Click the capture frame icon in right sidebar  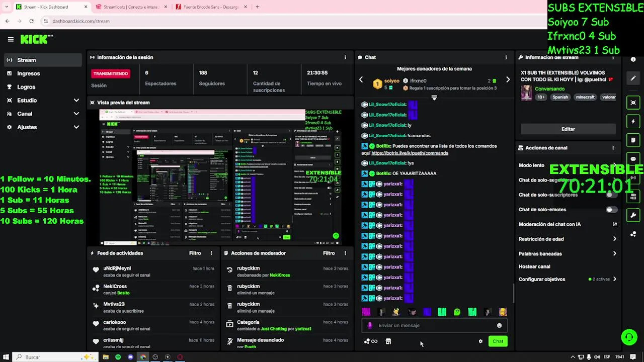[633, 103]
